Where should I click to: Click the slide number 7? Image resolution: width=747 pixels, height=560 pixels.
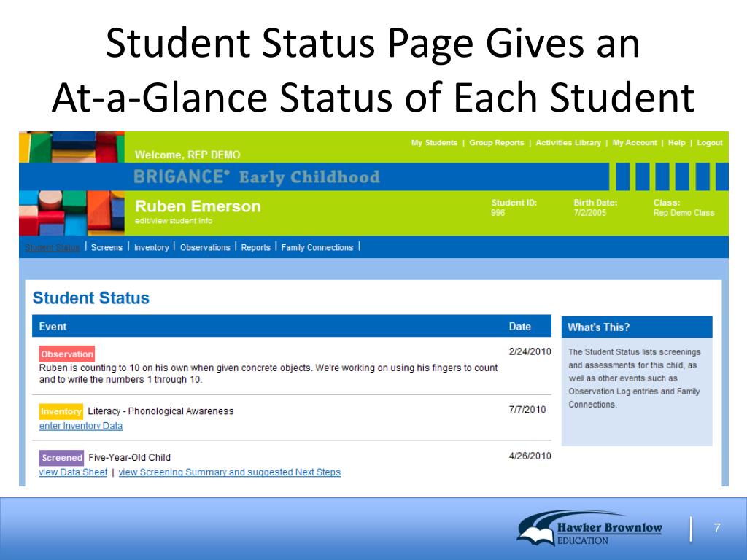pos(717,528)
